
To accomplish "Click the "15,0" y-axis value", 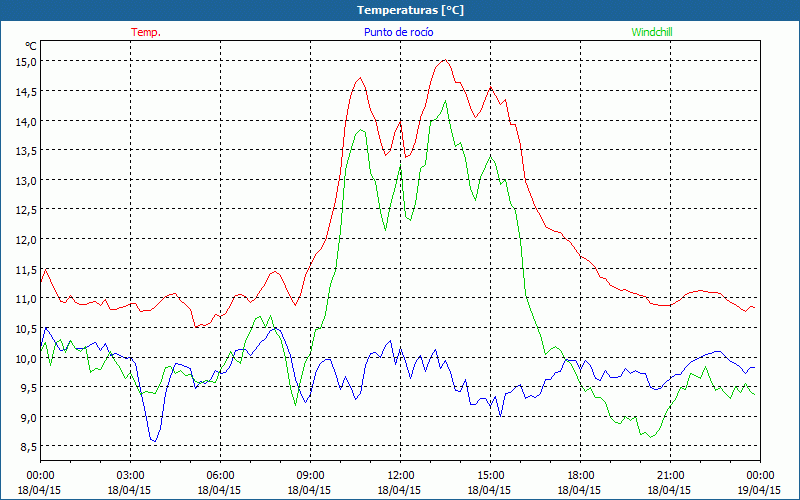I will (x=27, y=62).
